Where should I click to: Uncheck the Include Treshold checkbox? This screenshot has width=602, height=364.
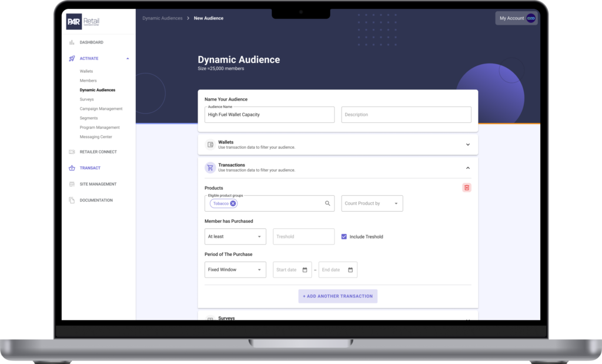[344, 236]
